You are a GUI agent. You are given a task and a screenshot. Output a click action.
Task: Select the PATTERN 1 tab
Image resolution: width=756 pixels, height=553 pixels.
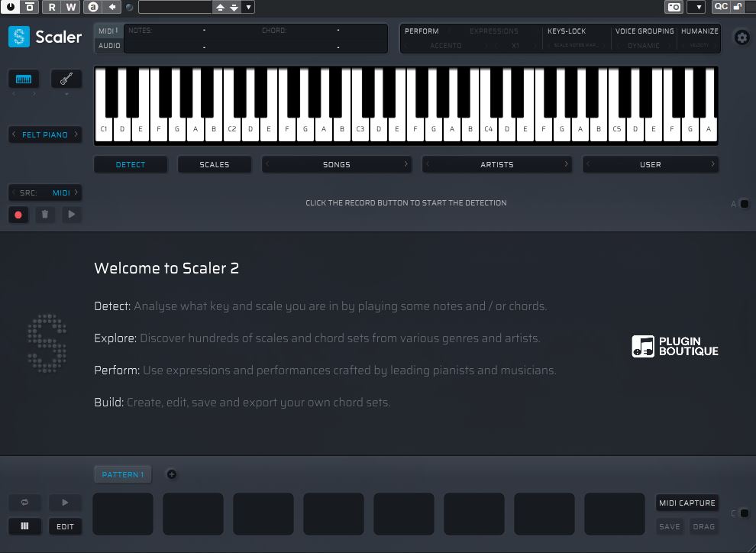tap(122, 474)
